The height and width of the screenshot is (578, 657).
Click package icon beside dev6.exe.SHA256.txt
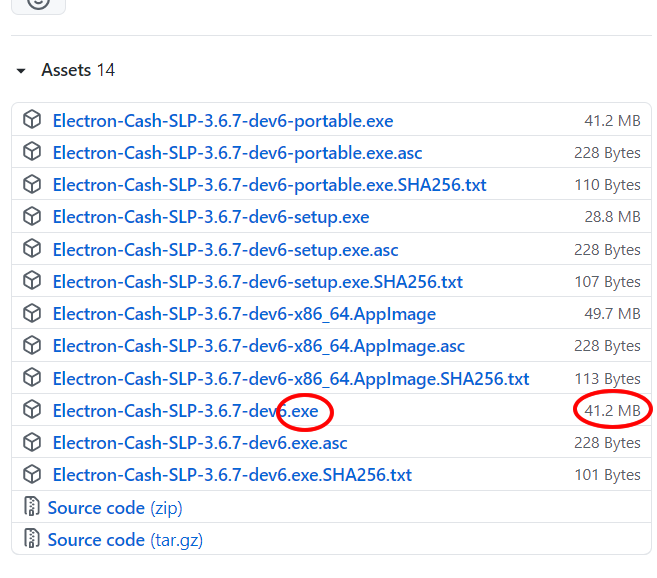pos(32,474)
